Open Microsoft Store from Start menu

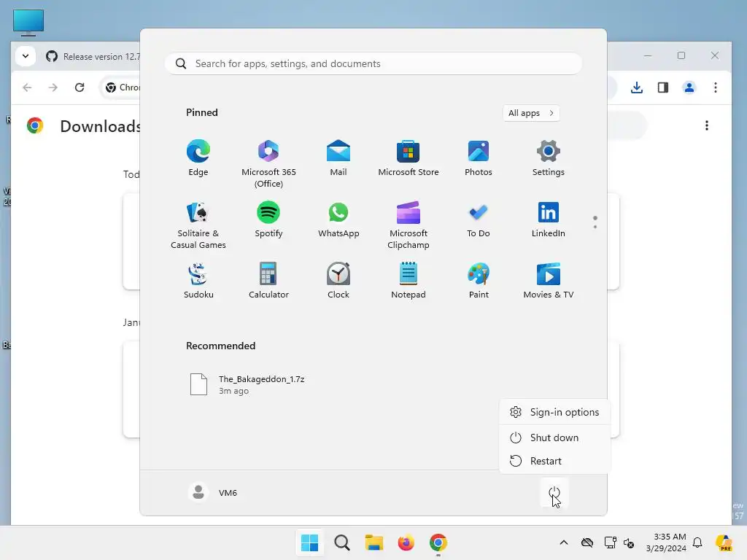click(x=409, y=158)
